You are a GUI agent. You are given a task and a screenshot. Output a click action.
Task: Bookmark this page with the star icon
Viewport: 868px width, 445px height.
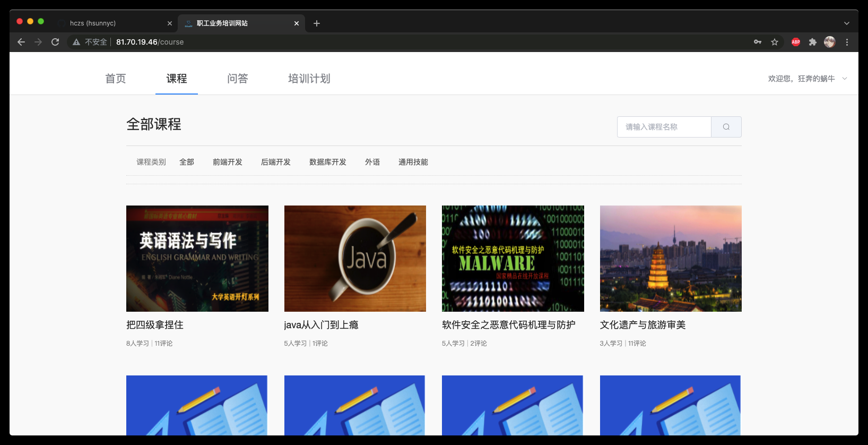pyautogui.click(x=775, y=42)
